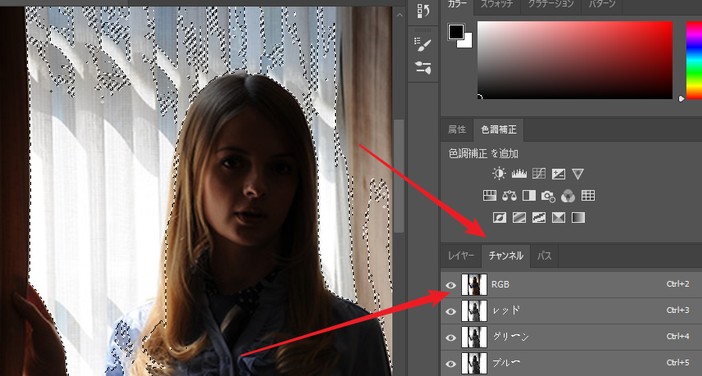Add a Selective Color adjustment
The height and width of the screenshot is (376, 702).
(558, 218)
